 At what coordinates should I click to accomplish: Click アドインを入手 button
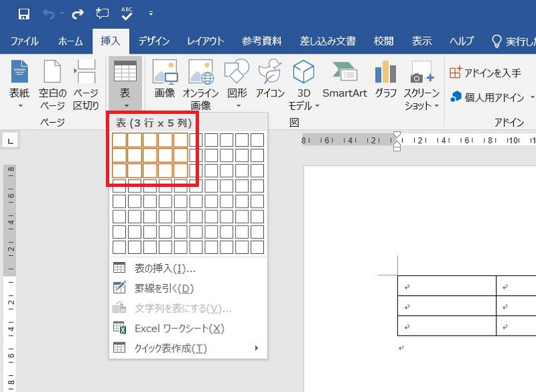pyautogui.click(x=484, y=73)
